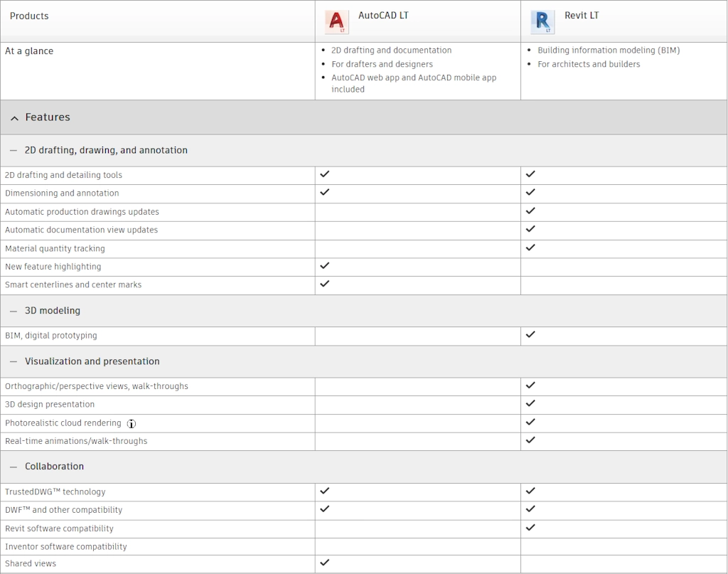This screenshot has width=728, height=574.
Task: Select the Automatic production drawings updates row
Action: coord(82,212)
